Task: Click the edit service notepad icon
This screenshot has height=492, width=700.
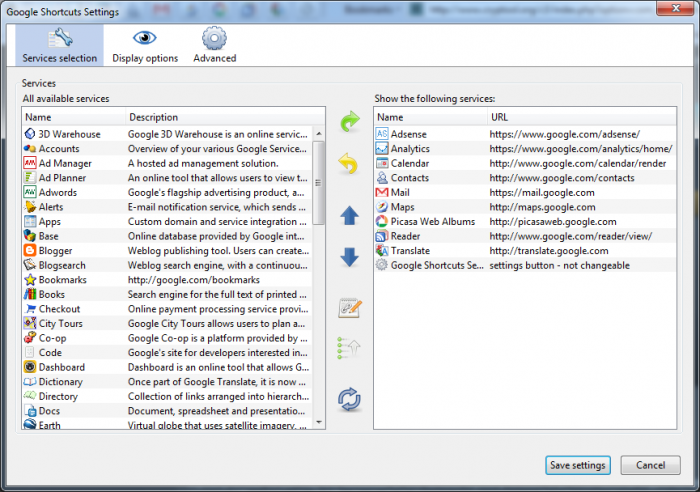Action: 350,308
